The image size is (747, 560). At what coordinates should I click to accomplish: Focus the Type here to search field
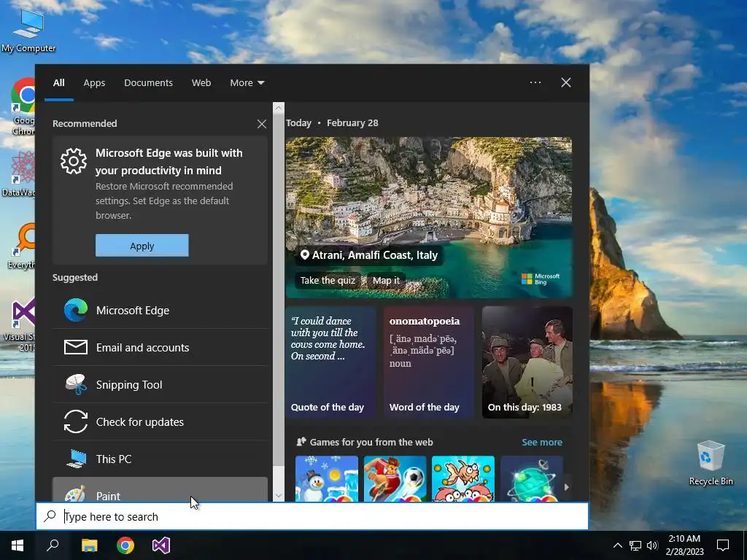[312, 516]
